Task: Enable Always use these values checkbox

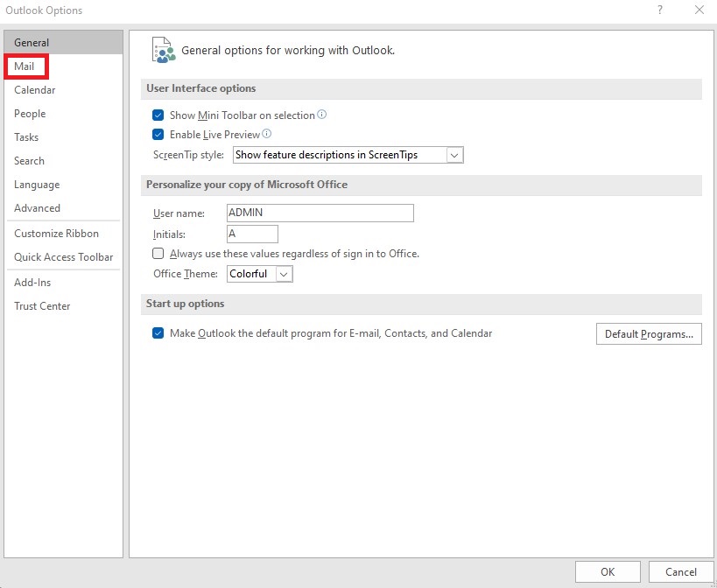Action: point(158,254)
